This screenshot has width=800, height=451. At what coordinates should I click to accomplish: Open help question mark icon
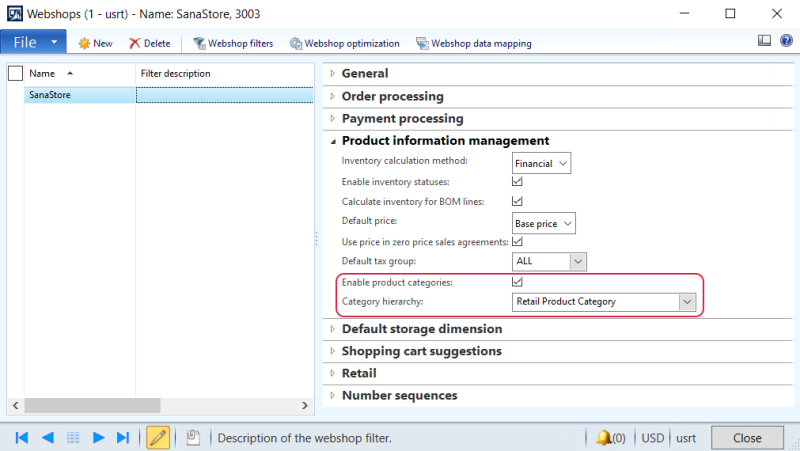[785, 42]
